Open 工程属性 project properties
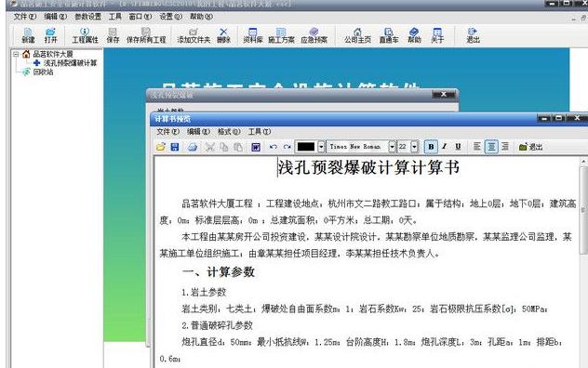This screenshot has width=588, height=368. pyautogui.click(x=85, y=35)
